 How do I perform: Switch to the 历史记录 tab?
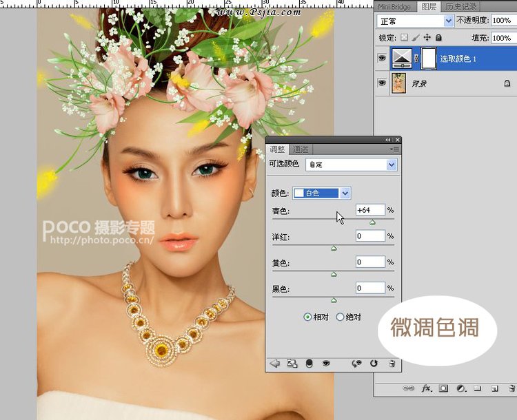point(460,6)
